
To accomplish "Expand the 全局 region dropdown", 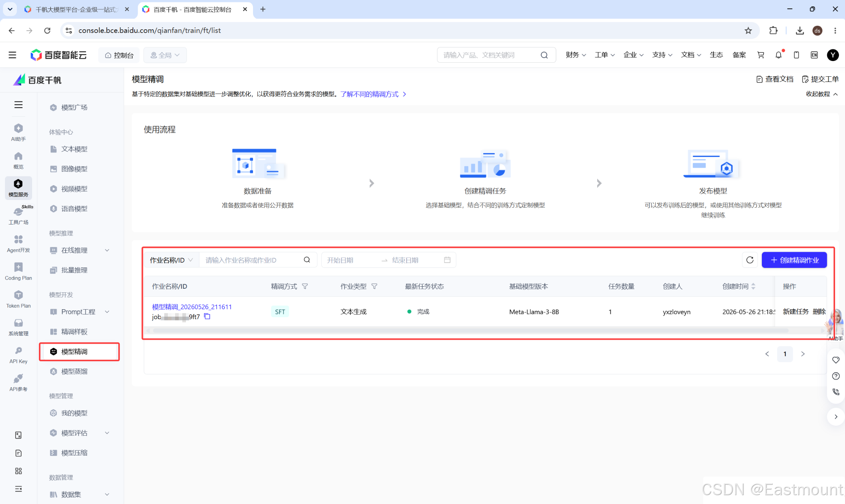I will (x=165, y=55).
